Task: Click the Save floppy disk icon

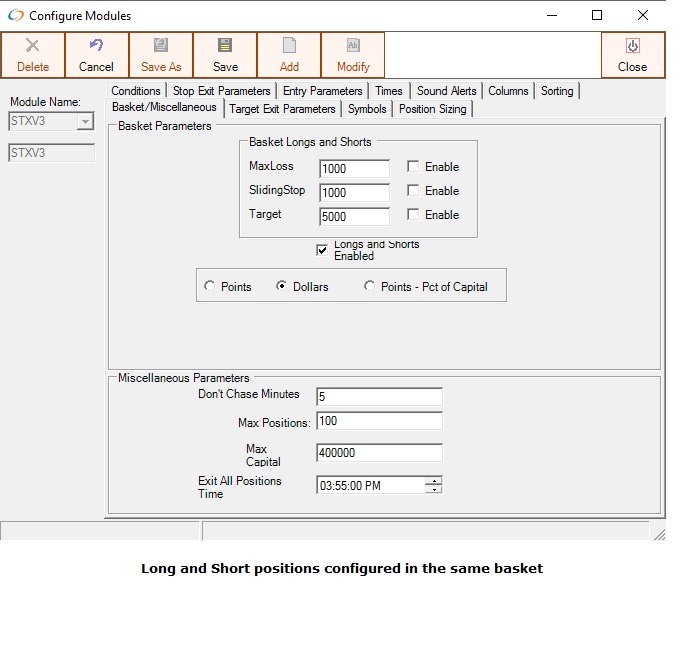Action: [x=225, y=46]
